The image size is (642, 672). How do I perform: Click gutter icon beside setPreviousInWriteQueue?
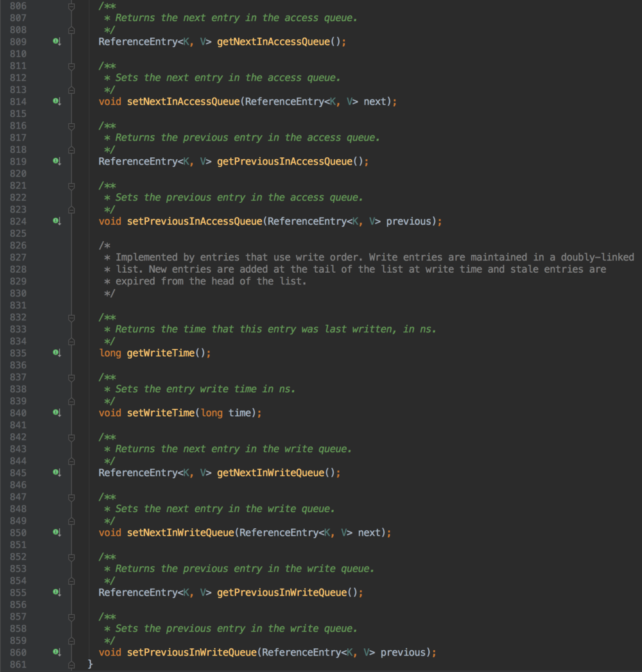pos(56,652)
